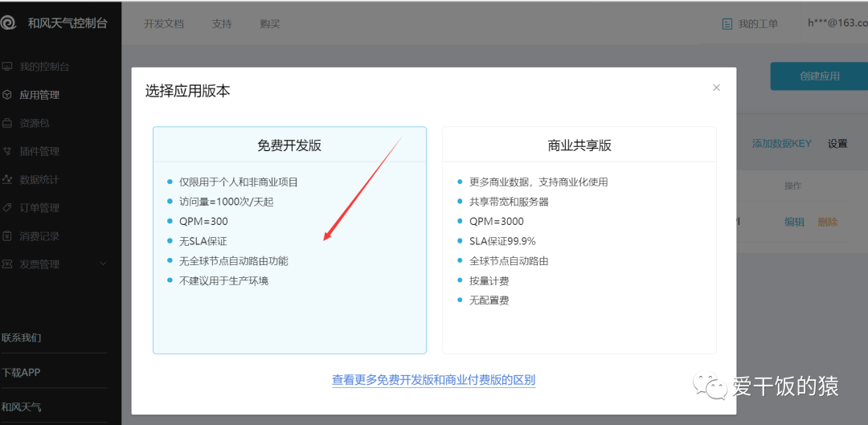Click the 数据统计 chart icon

pyautogui.click(x=7, y=180)
